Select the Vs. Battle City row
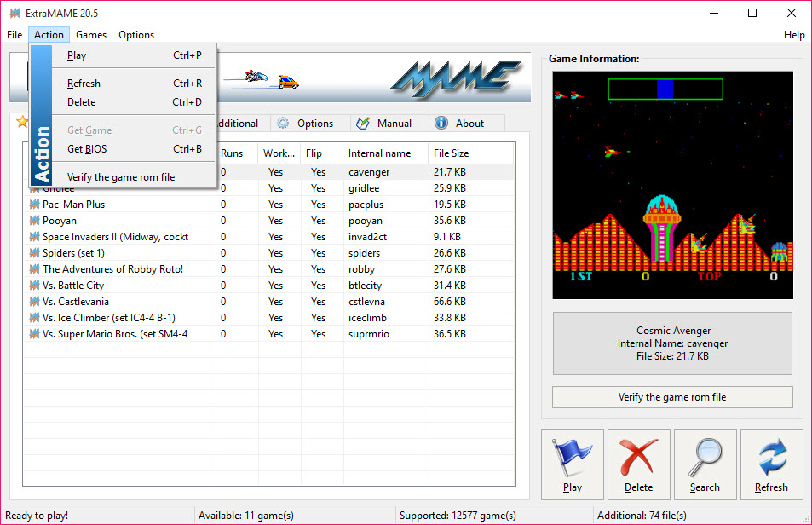Screen dimensions: 812x525 (x=268, y=286)
